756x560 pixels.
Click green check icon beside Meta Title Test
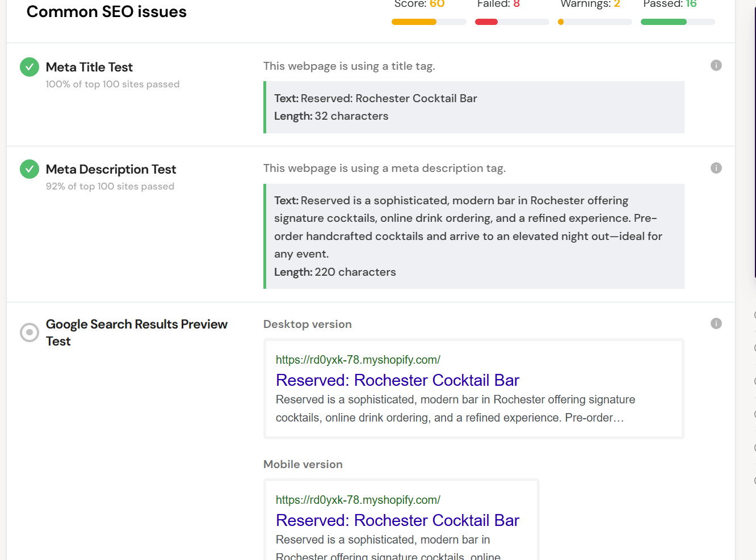(x=30, y=67)
